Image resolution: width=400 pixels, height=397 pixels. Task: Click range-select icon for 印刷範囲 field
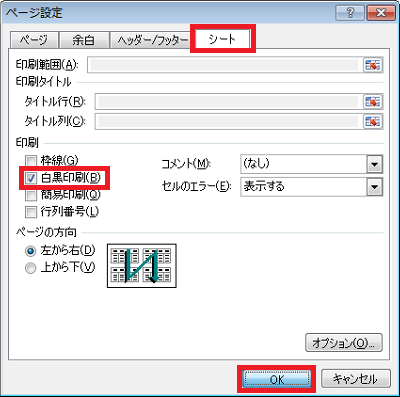tap(373, 65)
